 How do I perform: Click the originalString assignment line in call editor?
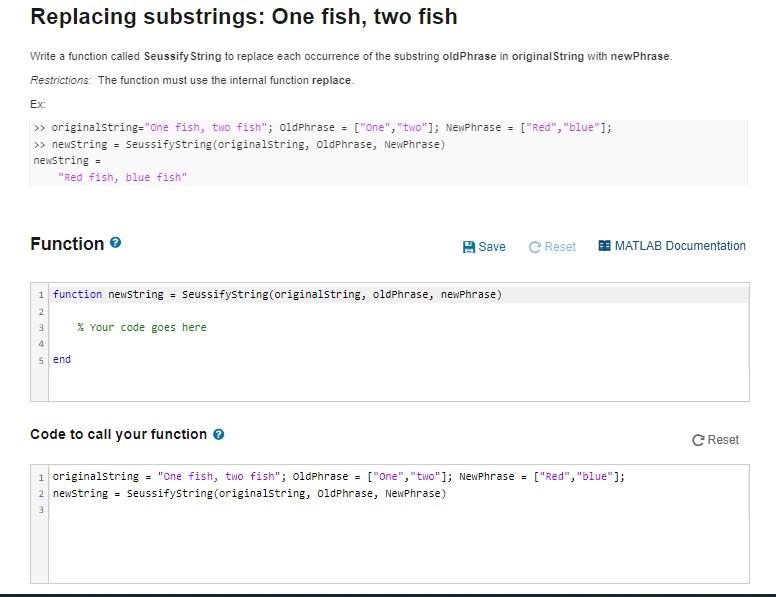pyautogui.click(x=339, y=476)
